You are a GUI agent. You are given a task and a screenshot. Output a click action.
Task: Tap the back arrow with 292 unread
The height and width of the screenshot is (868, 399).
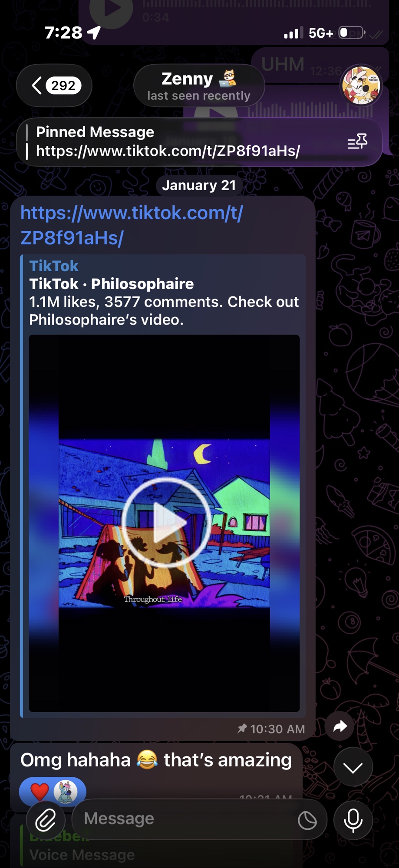(x=54, y=85)
